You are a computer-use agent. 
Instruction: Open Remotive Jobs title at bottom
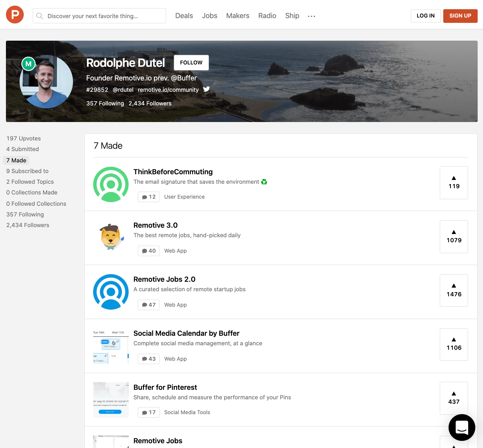158,441
